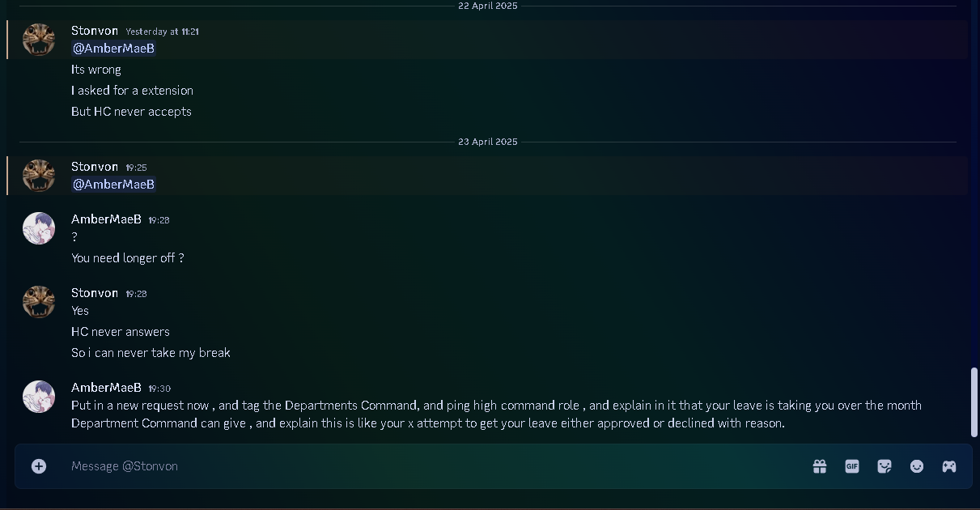Open the gift Nitro icon
The width and height of the screenshot is (980, 510).
[x=820, y=466]
